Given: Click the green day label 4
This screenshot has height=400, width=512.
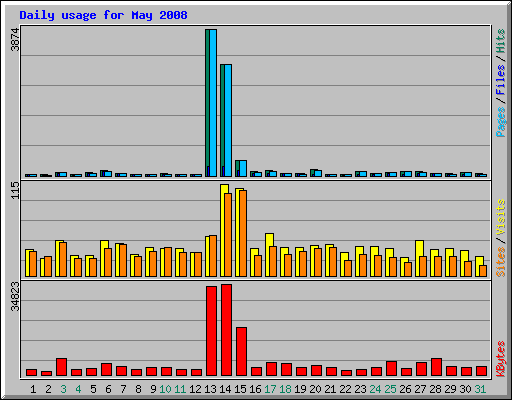Looking at the screenshot, I should point(78,389).
